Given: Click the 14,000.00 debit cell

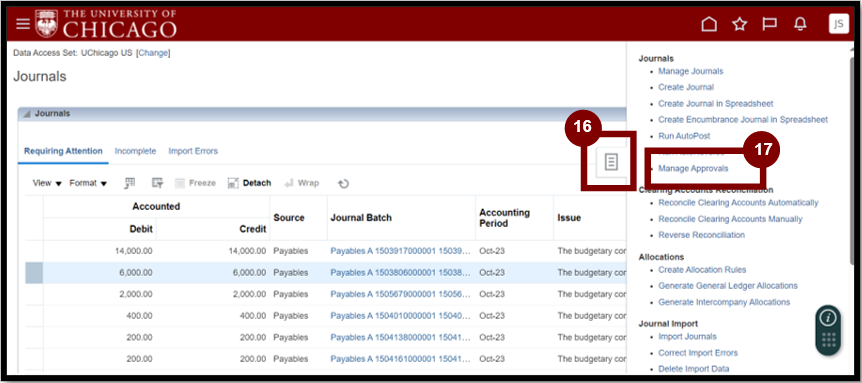Looking at the screenshot, I should 134,251.
